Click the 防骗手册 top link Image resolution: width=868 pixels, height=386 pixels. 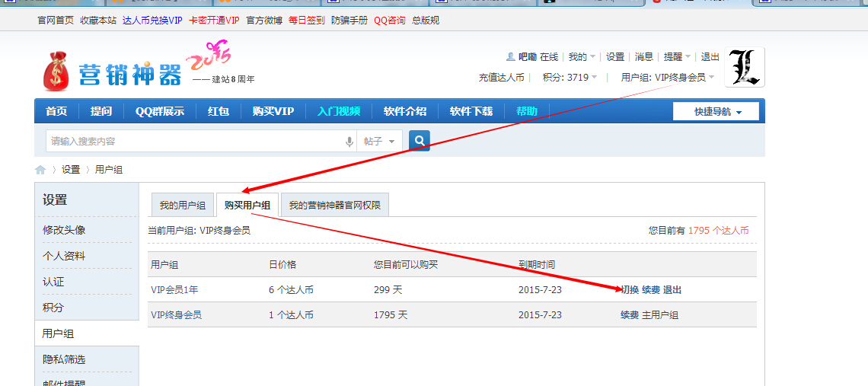pos(349,21)
